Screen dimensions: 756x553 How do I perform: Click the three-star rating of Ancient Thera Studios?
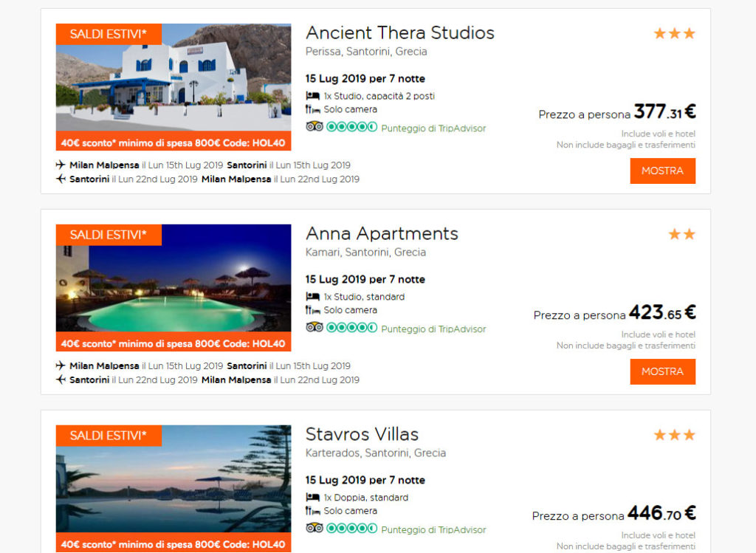(674, 34)
